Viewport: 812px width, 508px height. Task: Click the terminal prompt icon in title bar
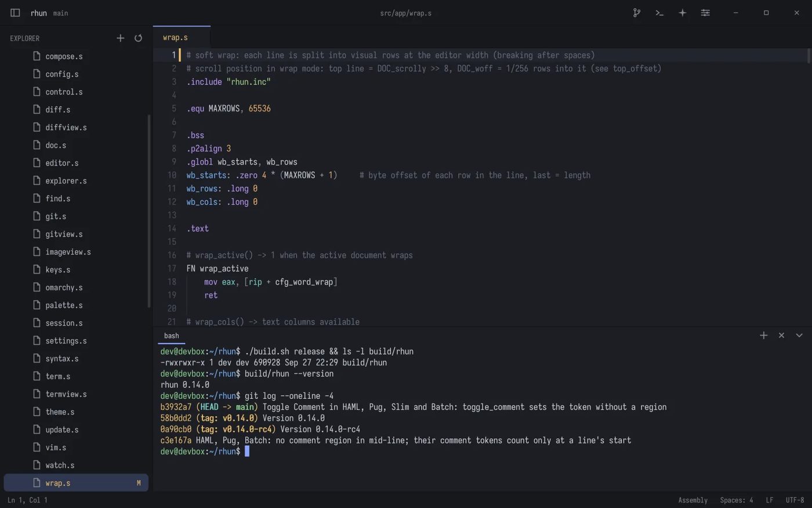point(659,13)
